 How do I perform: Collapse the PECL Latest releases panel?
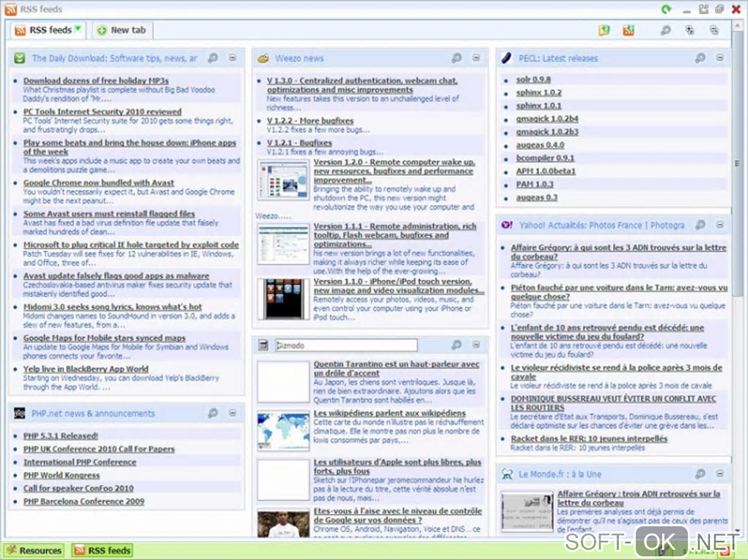(x=720, y=58)
